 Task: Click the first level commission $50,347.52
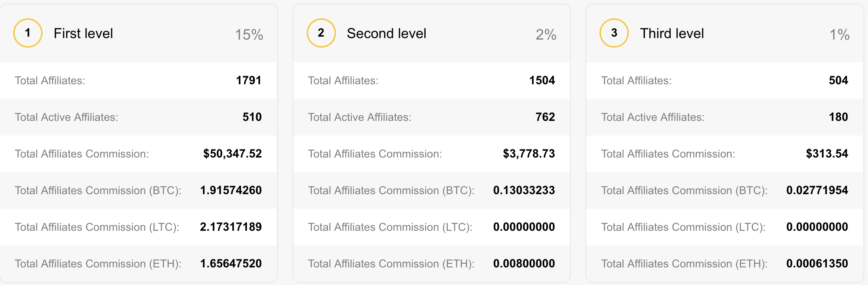click(x=232, y=153)
